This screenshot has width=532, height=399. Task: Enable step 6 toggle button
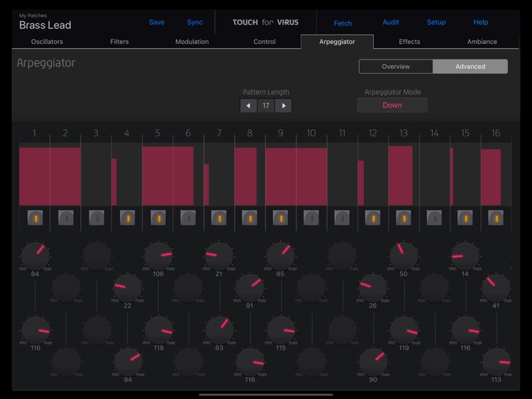pos(188,218)
